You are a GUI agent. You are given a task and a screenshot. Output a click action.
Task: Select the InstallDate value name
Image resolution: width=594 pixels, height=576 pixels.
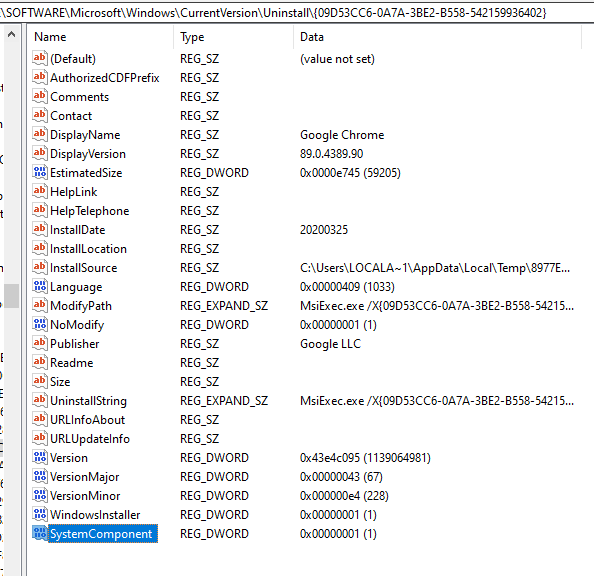click(x=78, y=230)
